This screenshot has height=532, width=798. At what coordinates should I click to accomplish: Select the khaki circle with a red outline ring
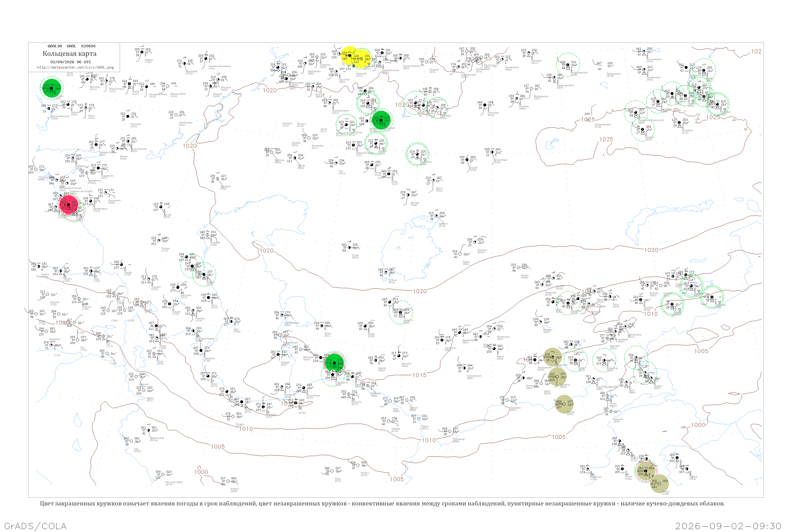click(646, 471)
